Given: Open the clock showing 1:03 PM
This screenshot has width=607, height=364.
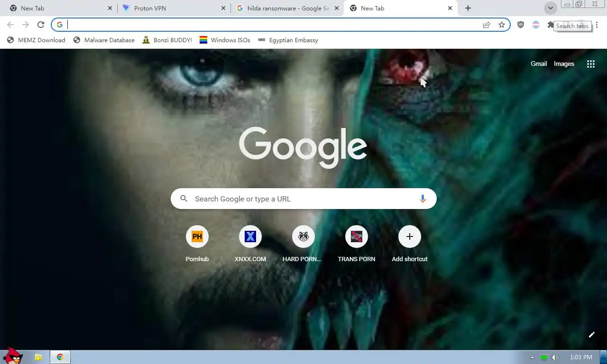Looking at the screenshot, I should (581, 357).
